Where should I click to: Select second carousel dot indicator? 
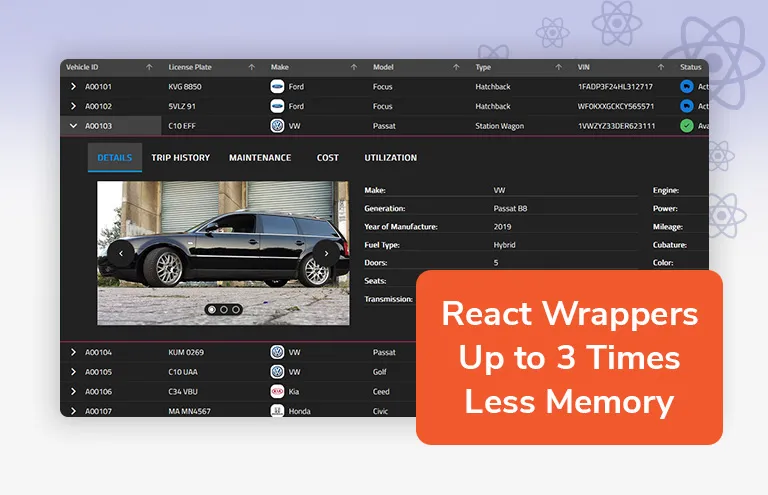pyautogui.click(x=224, y=309)
